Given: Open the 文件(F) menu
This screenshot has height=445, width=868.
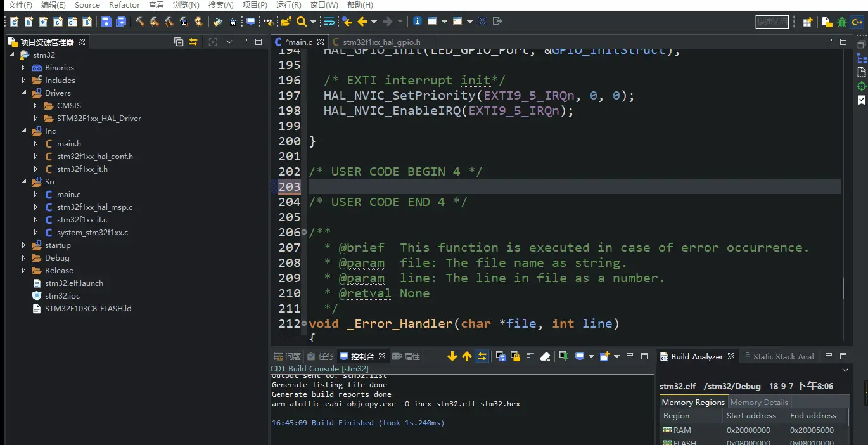Looking at the screenshot, I should coord(20,5).
